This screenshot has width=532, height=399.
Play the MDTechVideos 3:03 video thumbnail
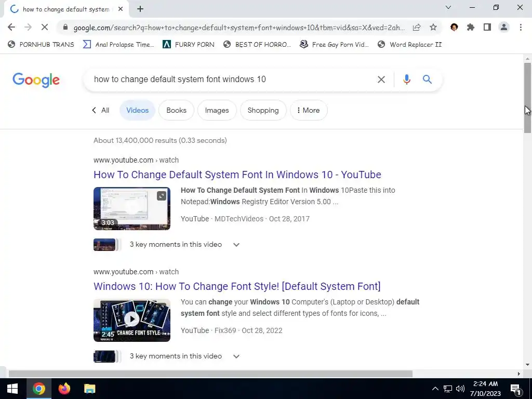pos(132,208)
